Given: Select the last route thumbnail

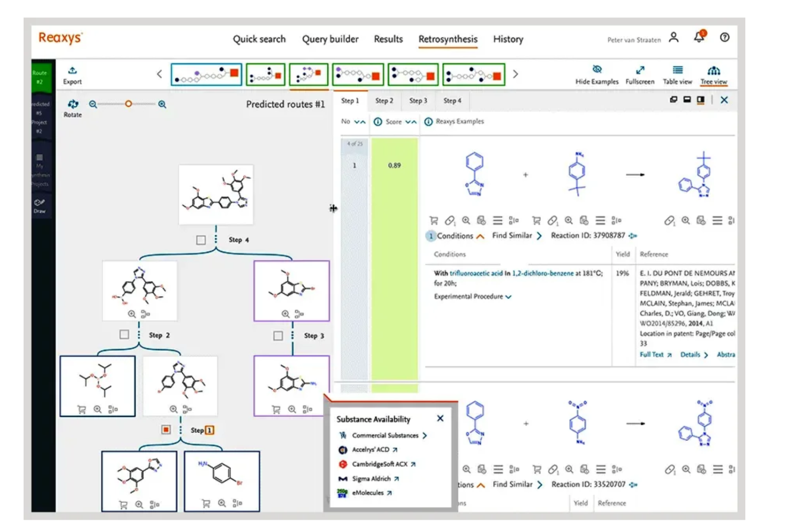Looking at the screenshot, I should (474, 74).
